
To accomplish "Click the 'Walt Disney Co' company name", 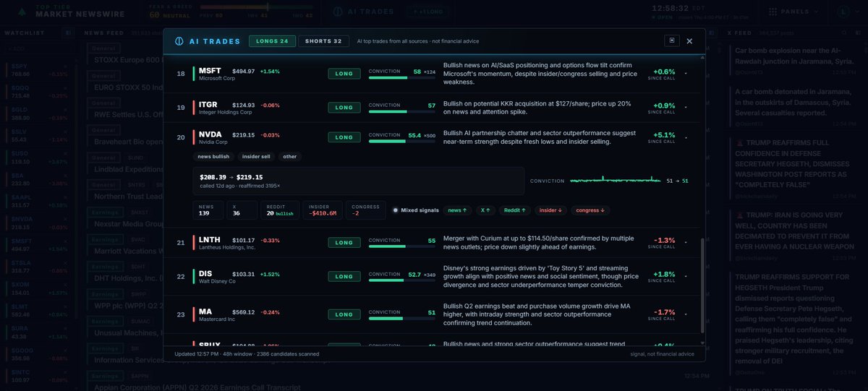I will click(x=217, y=282).
